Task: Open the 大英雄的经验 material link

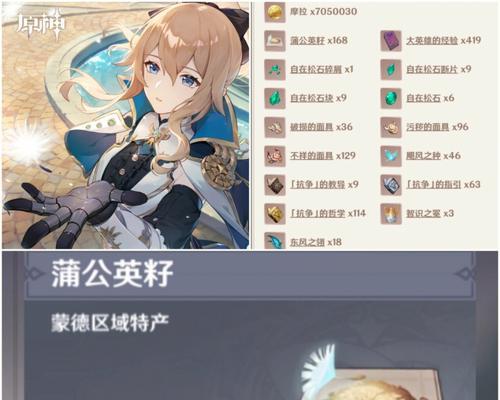Action: [x=432, y=41]
